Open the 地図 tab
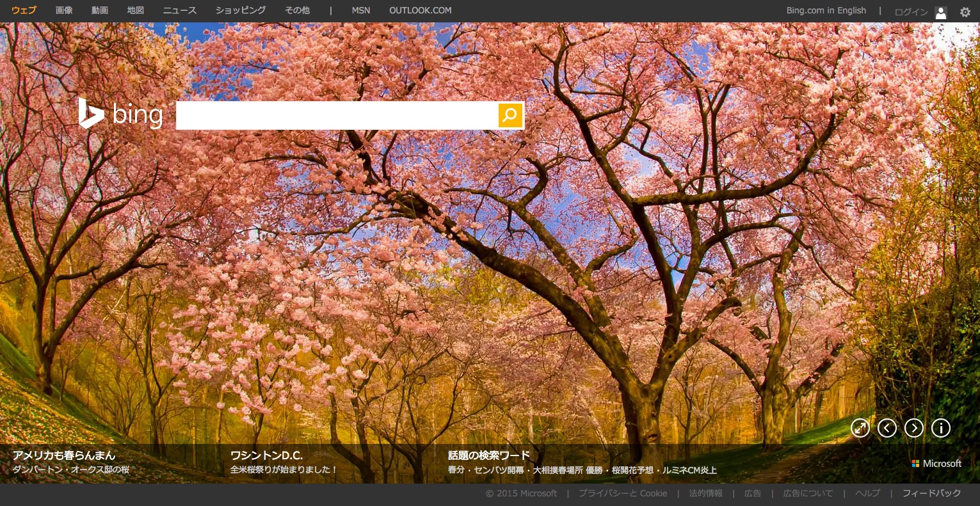Image resolution: width=980 pixels, height=506 pixels. click(x=136, y=10)
